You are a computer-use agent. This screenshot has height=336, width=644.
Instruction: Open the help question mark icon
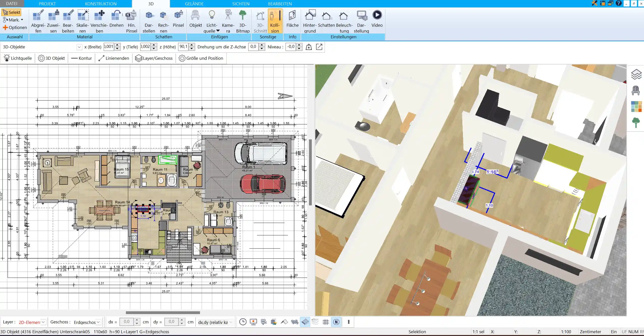[x=619, y=3]
